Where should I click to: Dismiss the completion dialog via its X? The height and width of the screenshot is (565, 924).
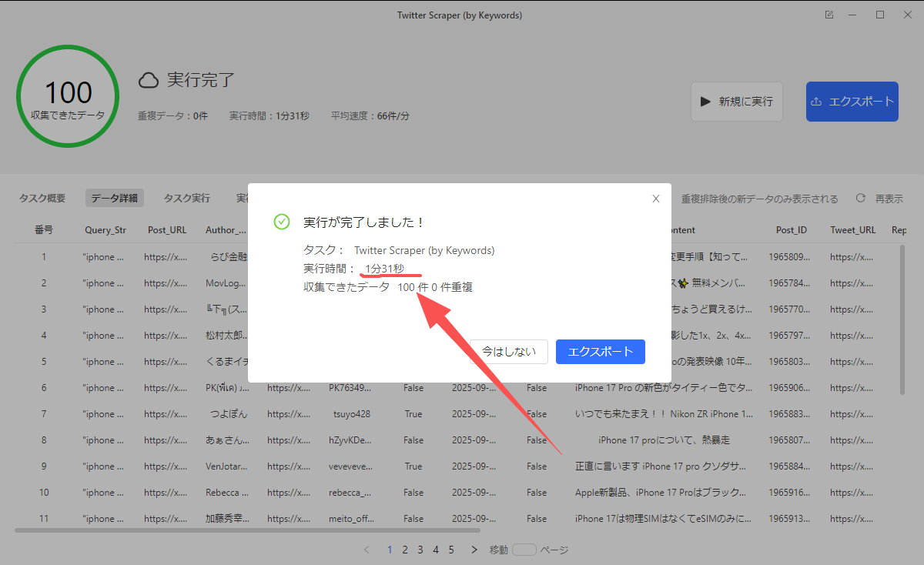(x=655, y=198)
